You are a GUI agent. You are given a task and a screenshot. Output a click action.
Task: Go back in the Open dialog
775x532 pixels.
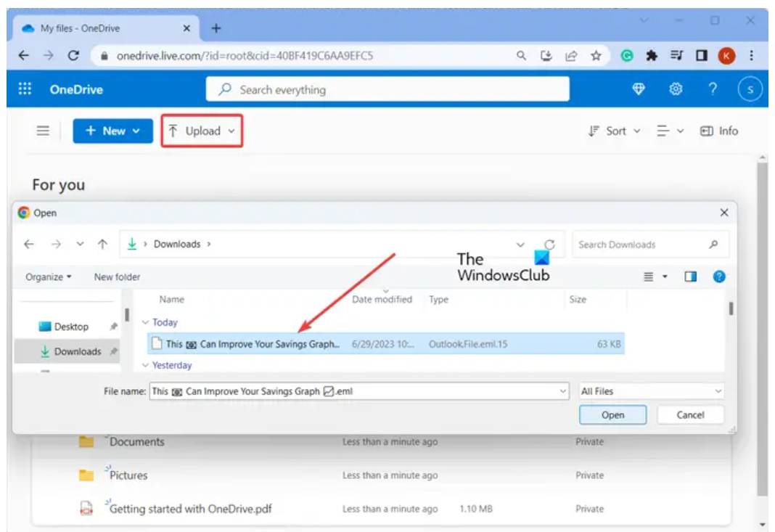click(x=29, y=244)
